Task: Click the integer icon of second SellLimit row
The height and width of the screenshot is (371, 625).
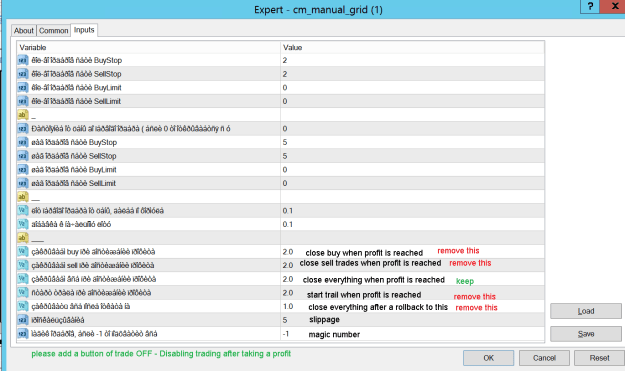Action: coord(23,183)
